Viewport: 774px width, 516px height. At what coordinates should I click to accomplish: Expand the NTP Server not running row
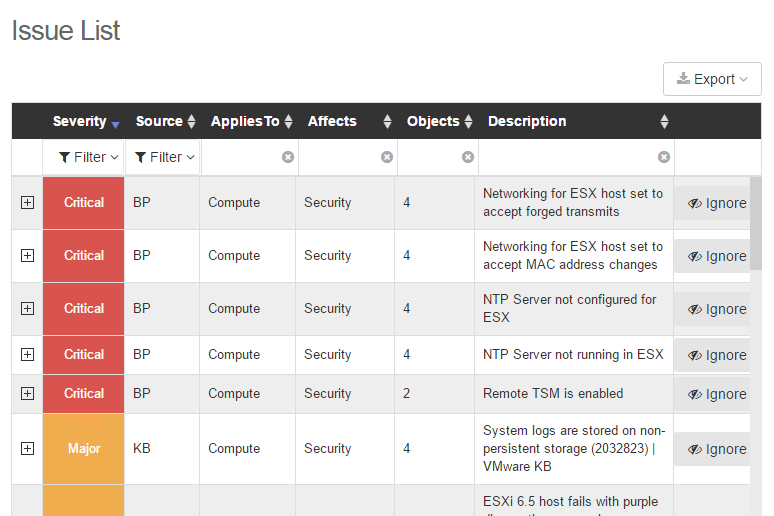pos(27,354)
